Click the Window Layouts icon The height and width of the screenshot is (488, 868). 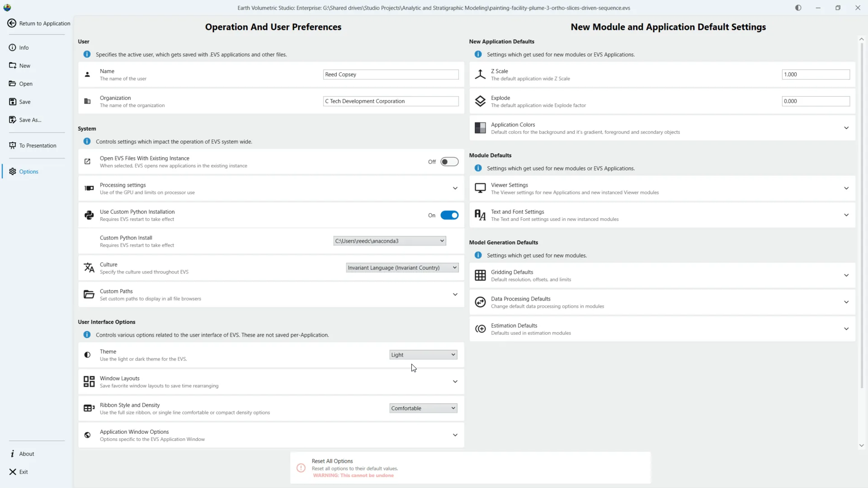click(89, 382)
